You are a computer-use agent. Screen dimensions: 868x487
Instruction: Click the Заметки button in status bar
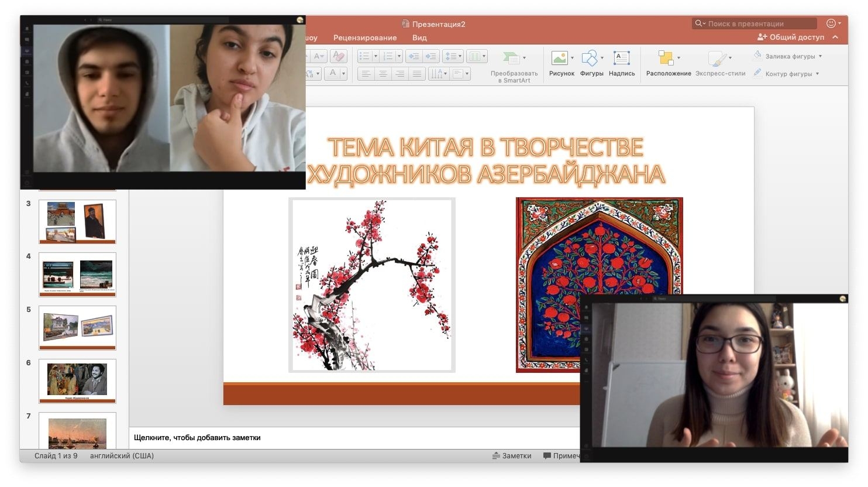[x=512, y=455]
